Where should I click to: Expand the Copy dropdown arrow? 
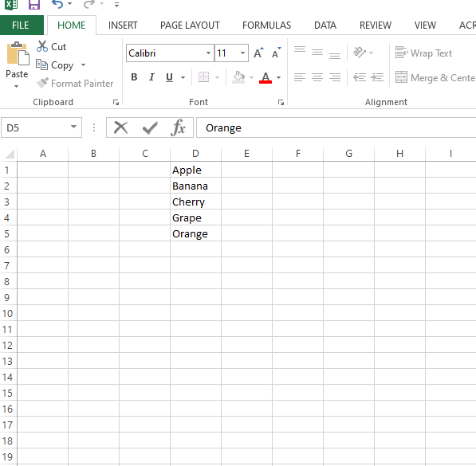click(x=83, y=65)
